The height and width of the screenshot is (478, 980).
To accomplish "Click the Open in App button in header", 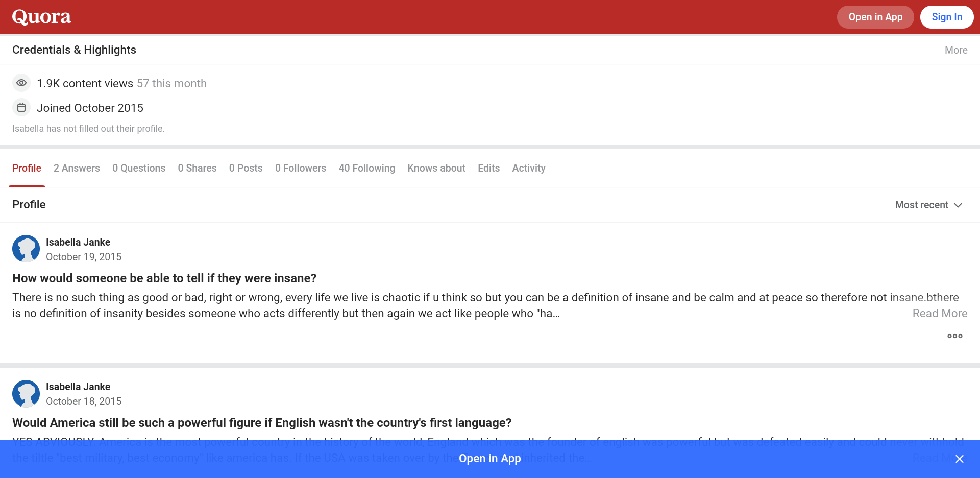I will 875,17.
